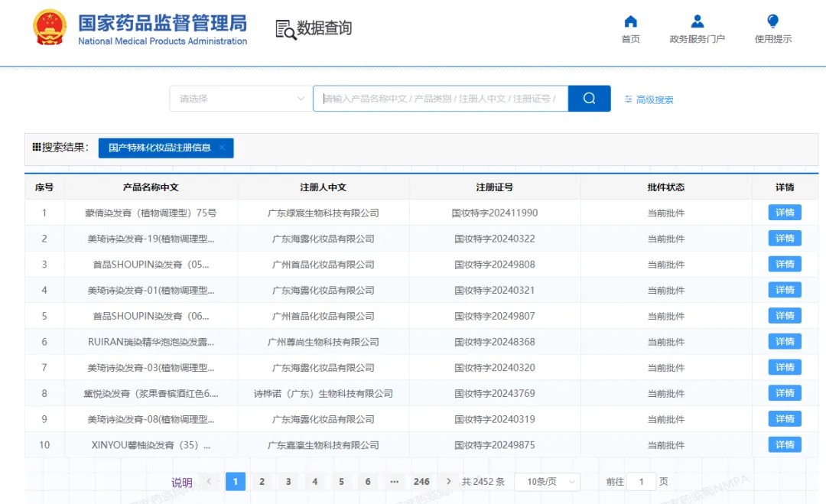The width and height of the screenshot is (826, 504).
Task: Click next page arrow in pagination
Action: 448,481
